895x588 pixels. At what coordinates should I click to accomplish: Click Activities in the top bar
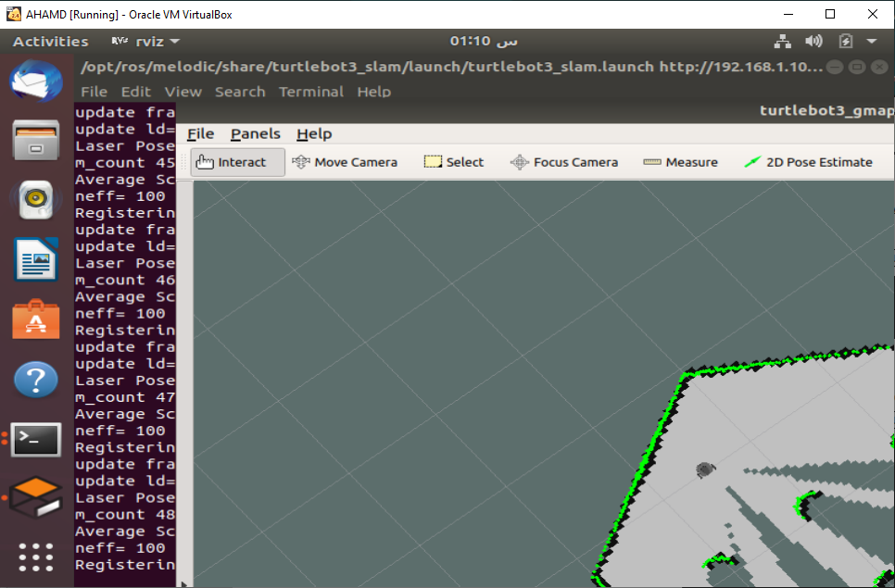tap(49, 41)
